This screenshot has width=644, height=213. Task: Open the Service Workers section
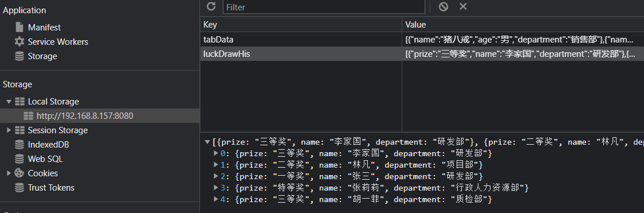tap(58, 42)
